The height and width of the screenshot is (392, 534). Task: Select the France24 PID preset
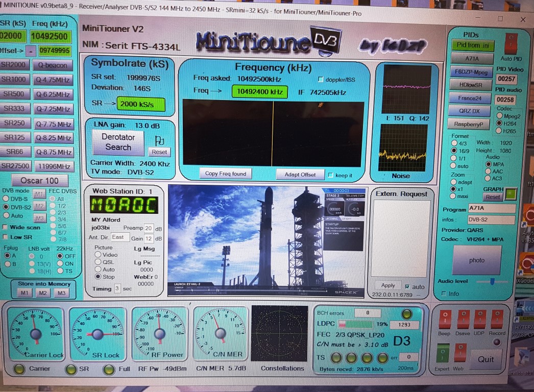(x=470, y=98)
